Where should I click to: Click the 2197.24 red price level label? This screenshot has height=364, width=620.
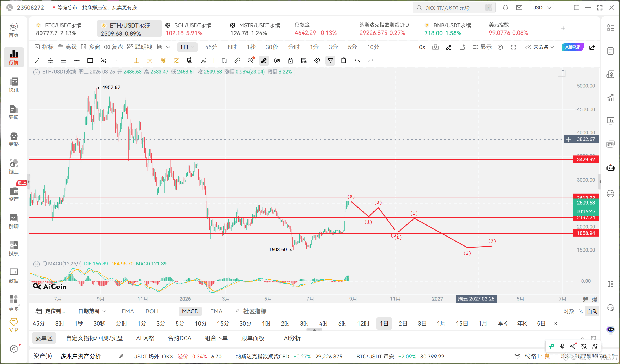[x=586, y=218]
